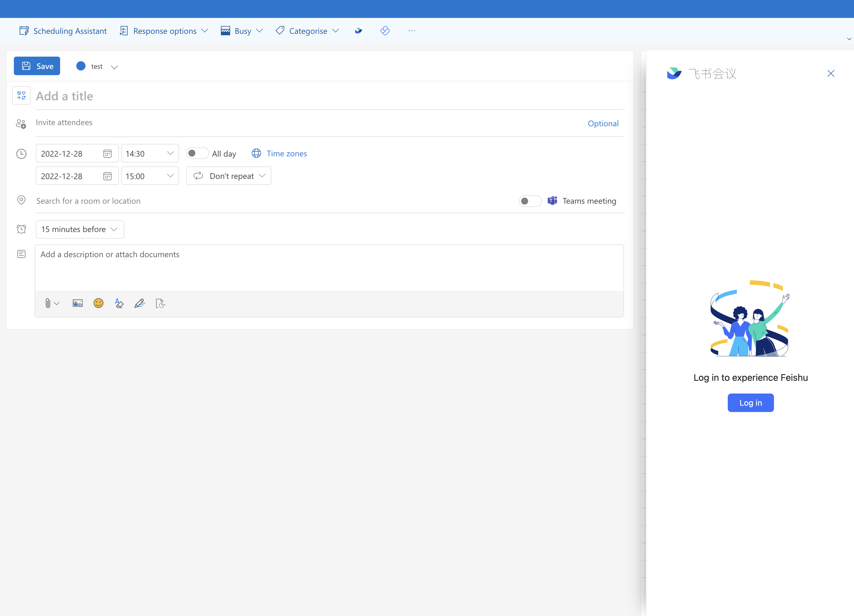
Task: Save the calendar event
Action: coord(36,66)
